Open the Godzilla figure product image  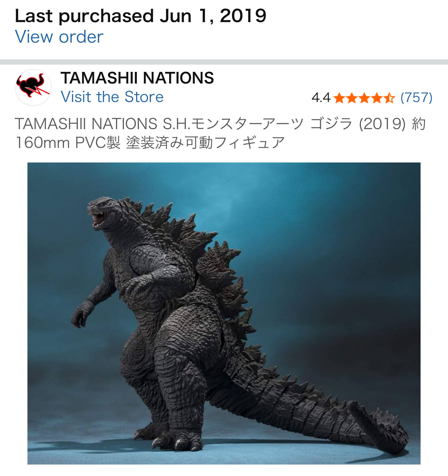(224, 314)
